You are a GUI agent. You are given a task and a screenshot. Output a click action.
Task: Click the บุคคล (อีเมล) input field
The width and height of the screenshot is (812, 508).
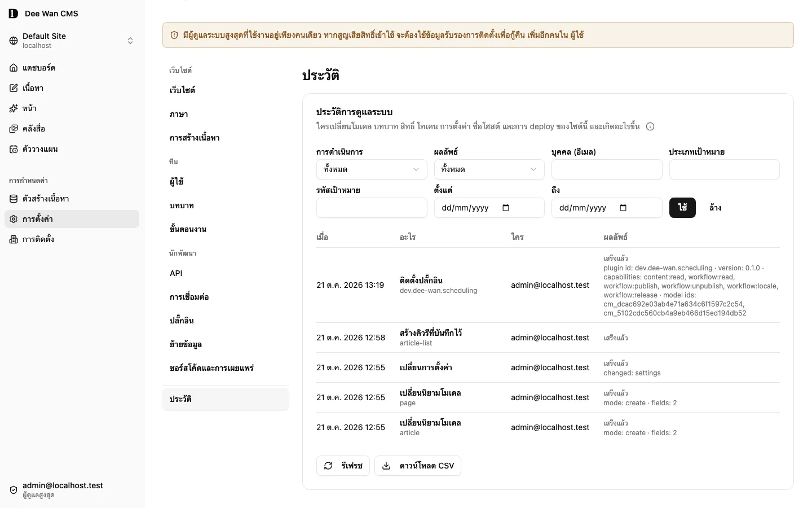click(x=607, y=169)
